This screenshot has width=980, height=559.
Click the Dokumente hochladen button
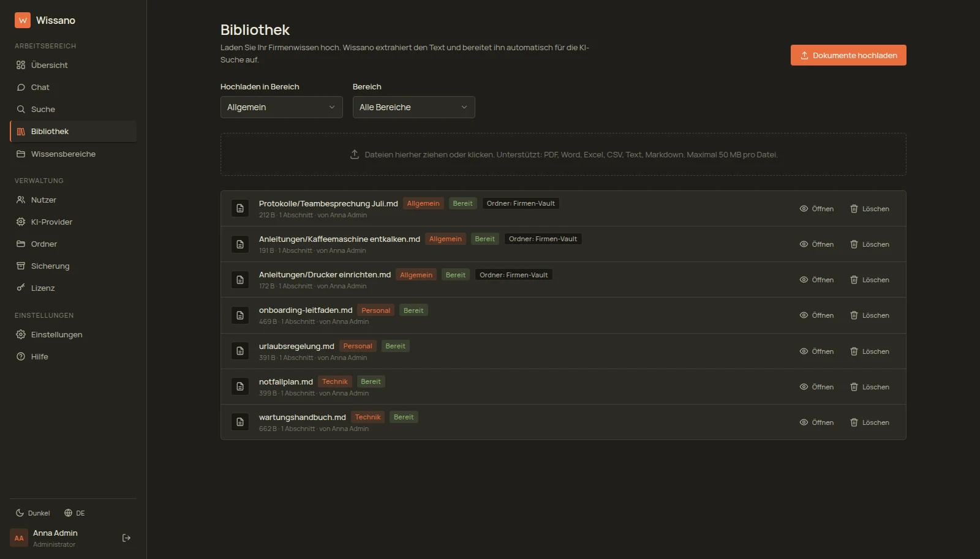848,55
